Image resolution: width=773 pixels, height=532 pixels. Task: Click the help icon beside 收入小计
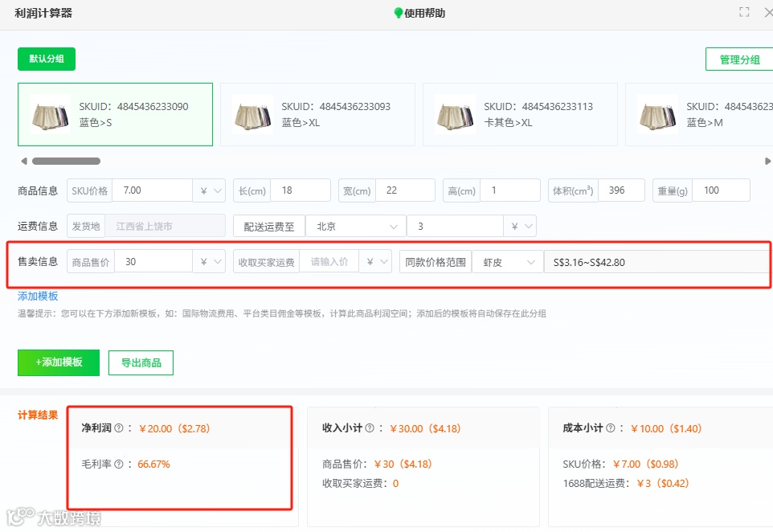(x=370, y=428)
